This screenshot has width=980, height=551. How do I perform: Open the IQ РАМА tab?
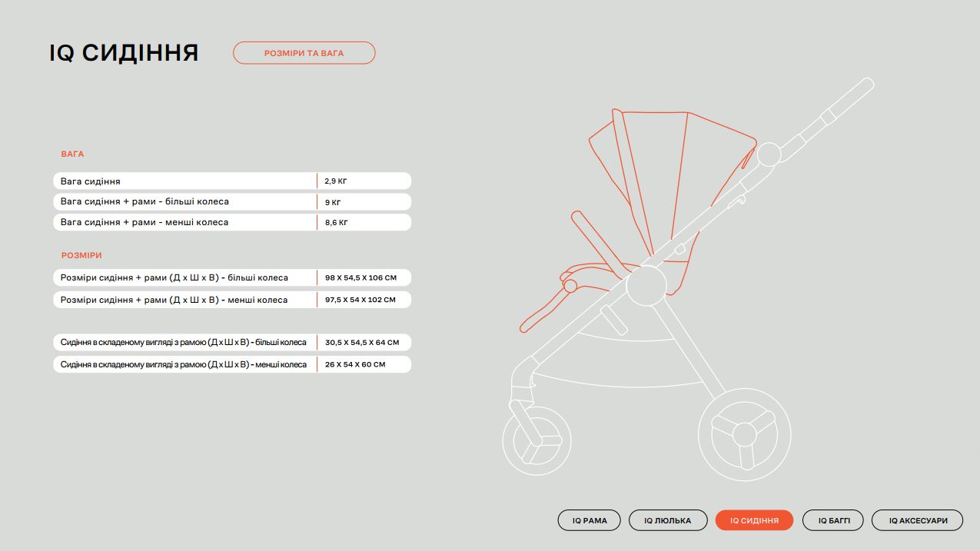(589, 520)
